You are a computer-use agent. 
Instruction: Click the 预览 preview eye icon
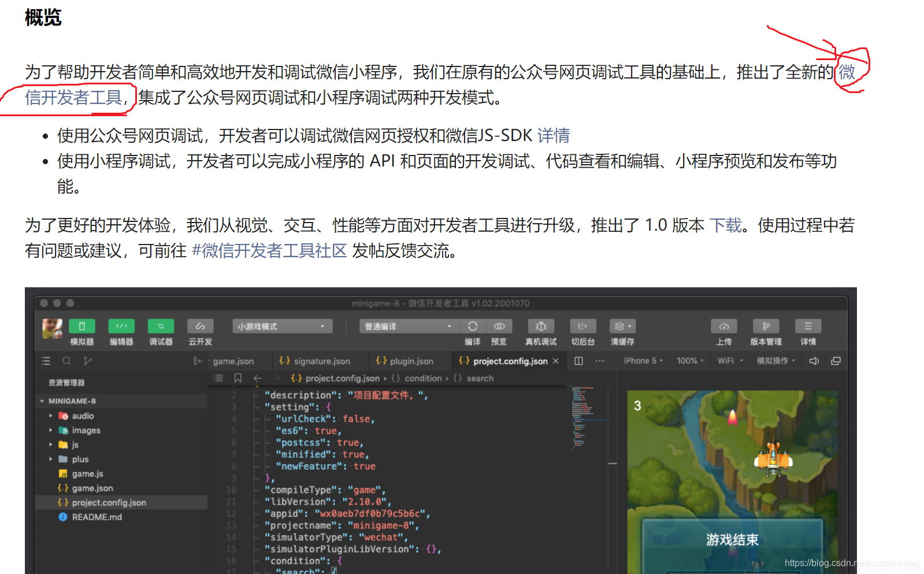coord(499,326)
